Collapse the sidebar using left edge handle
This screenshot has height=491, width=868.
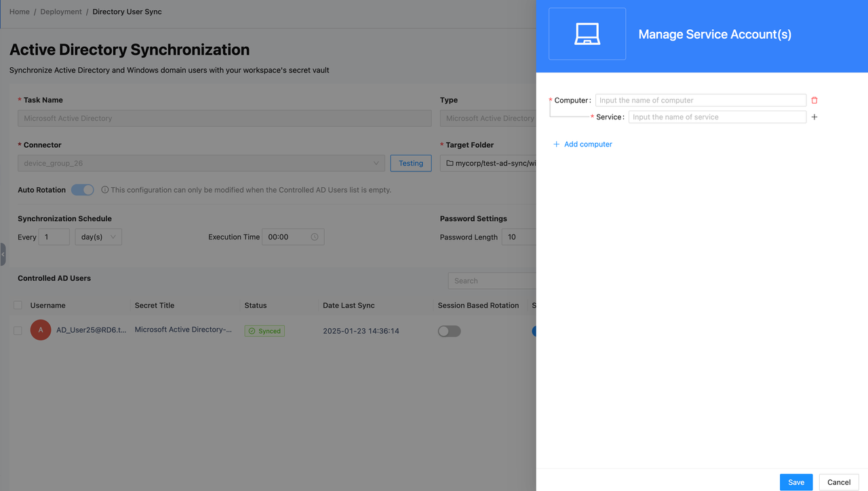pos(3,254)
